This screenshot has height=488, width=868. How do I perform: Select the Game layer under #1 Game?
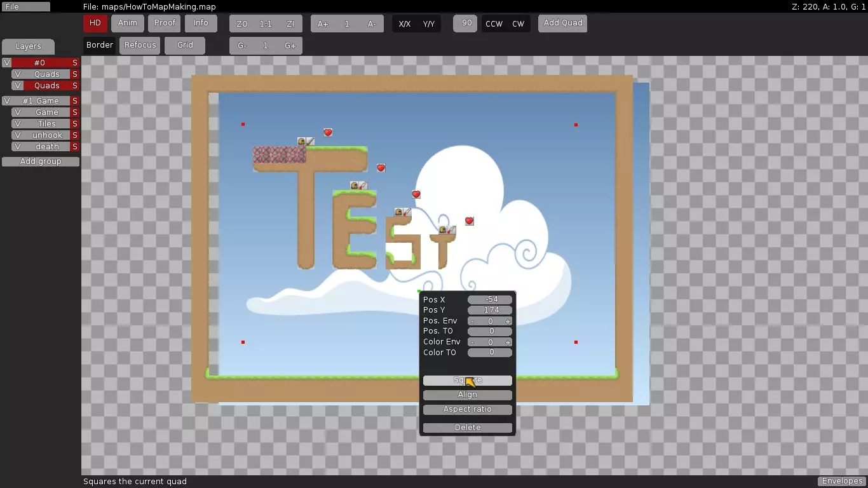click(47, 112)
